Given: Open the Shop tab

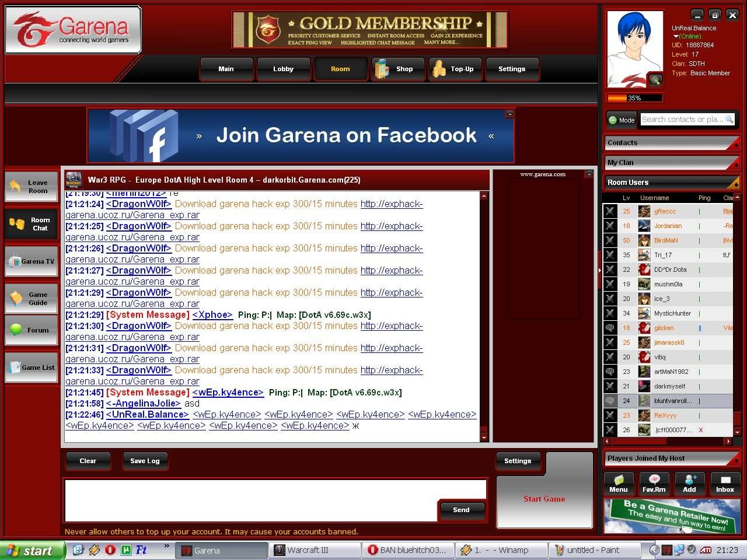Looking at the screenshot, I should click(397, 69).
